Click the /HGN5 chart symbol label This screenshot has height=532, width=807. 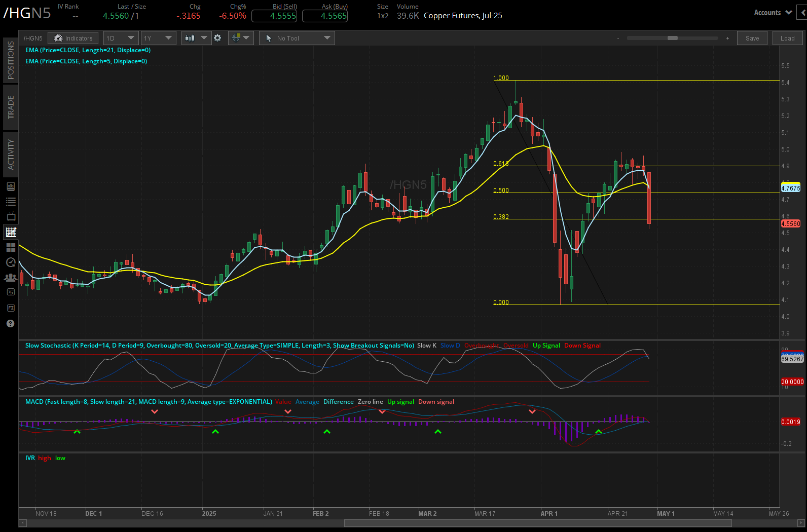33,38
